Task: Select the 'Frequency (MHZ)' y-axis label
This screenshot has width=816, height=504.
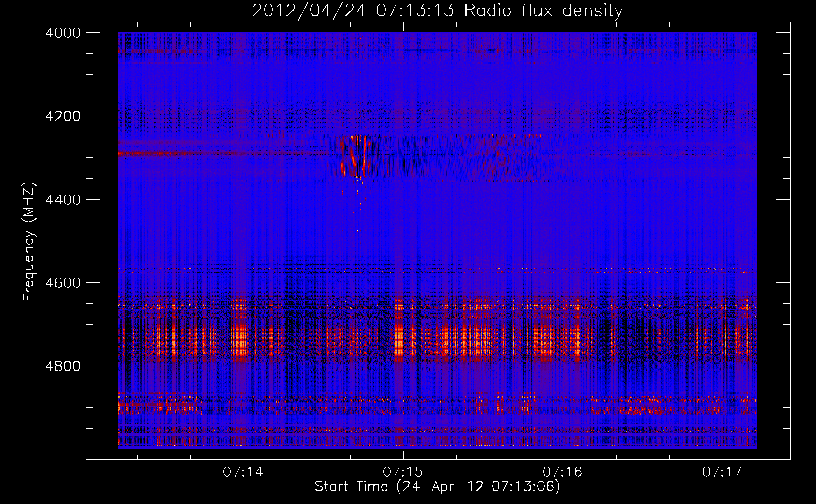Action: pos(29,242)
